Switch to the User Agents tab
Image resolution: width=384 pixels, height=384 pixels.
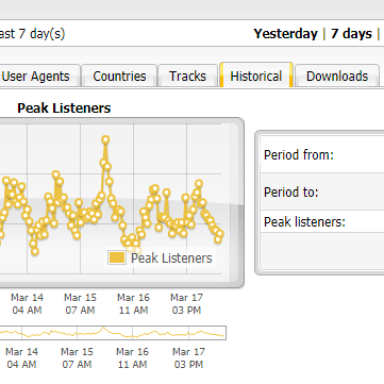37,76
